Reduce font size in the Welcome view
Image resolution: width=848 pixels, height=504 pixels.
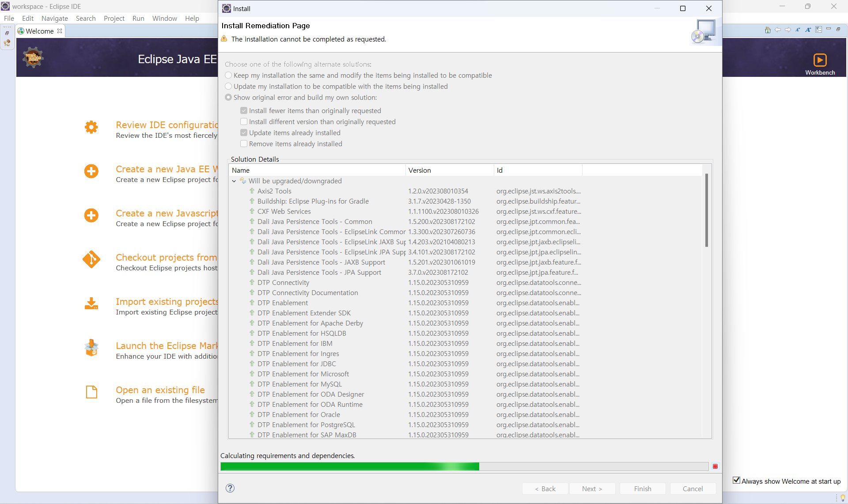click(798, 30)
